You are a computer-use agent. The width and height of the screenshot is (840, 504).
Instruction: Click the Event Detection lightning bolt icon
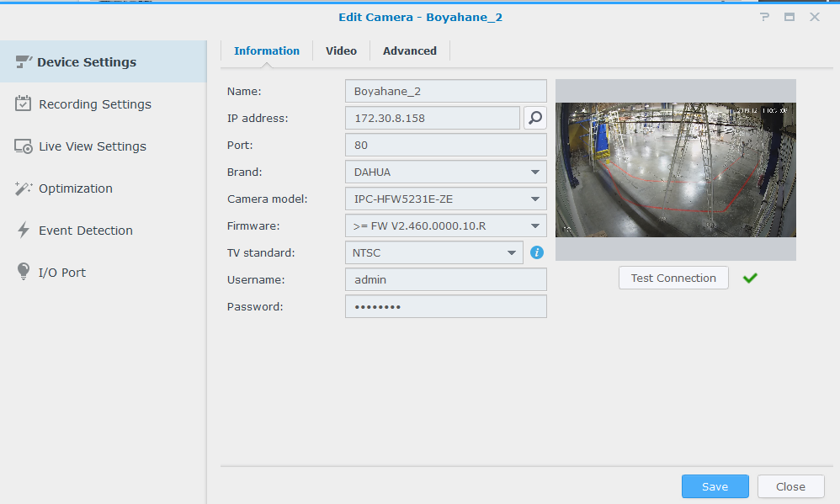[24, 231]
